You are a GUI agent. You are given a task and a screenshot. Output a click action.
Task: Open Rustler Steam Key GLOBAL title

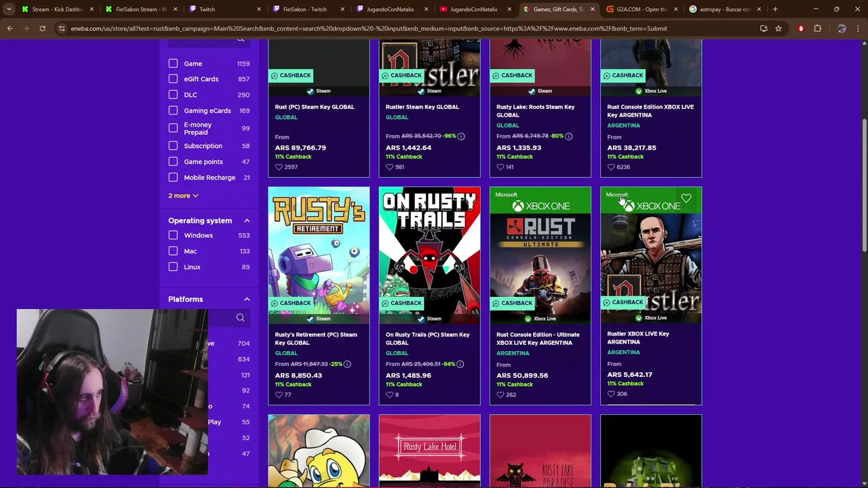[x=422, y=107]
